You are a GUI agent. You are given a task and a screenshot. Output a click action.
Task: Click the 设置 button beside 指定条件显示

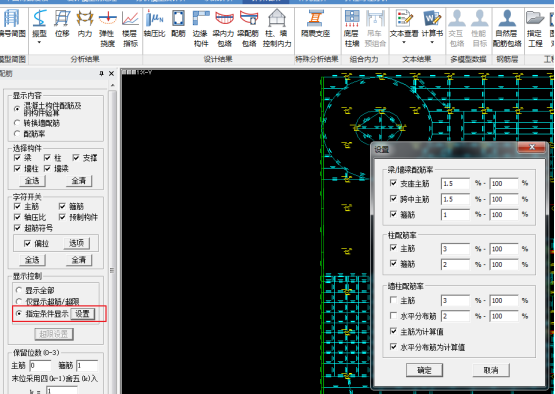coord(82,314)
